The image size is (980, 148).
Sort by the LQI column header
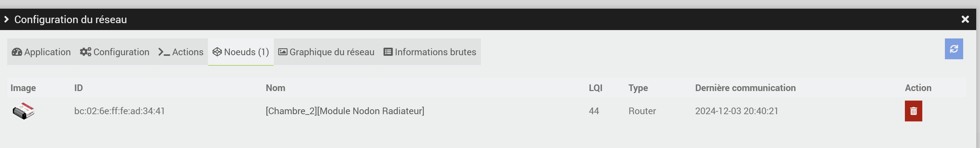pyautogui.click(x=595, y=88)
